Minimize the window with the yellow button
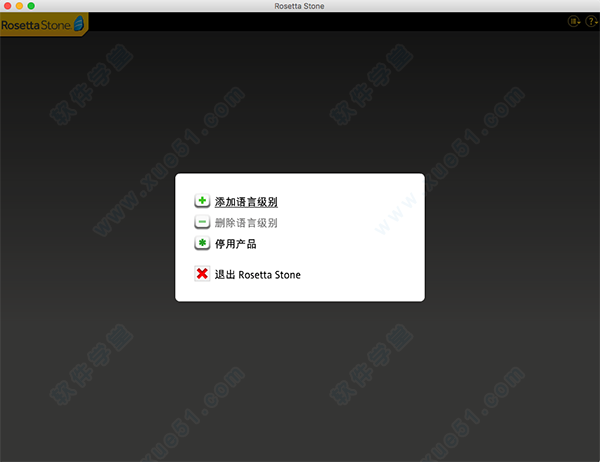 click(19, 6)
